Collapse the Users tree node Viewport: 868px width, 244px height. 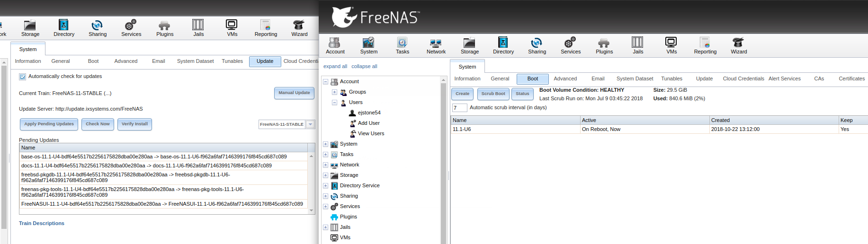tap(334, 103)
